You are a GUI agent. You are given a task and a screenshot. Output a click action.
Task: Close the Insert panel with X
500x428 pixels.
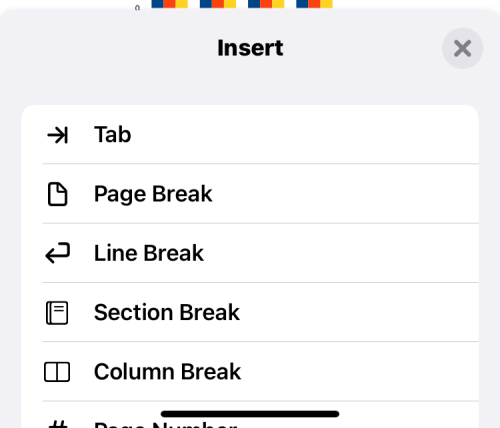coord(462,48)
